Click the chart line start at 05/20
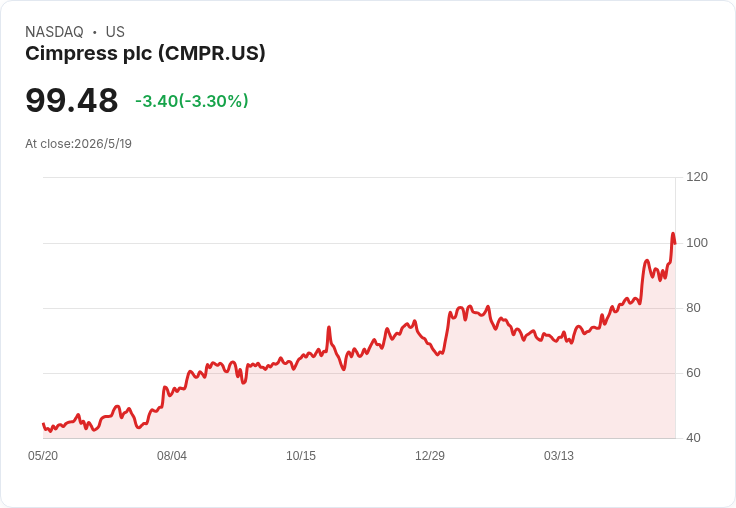 click(x=44, y=424)
